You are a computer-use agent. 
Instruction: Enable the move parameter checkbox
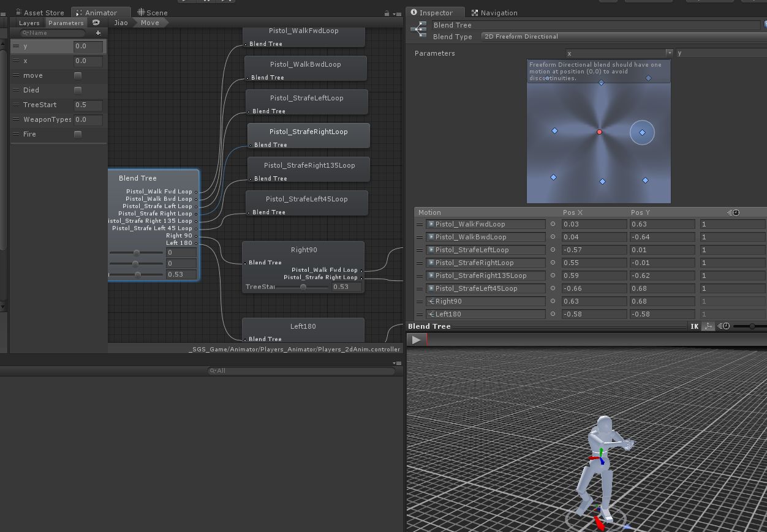click(x=78, y=76)
